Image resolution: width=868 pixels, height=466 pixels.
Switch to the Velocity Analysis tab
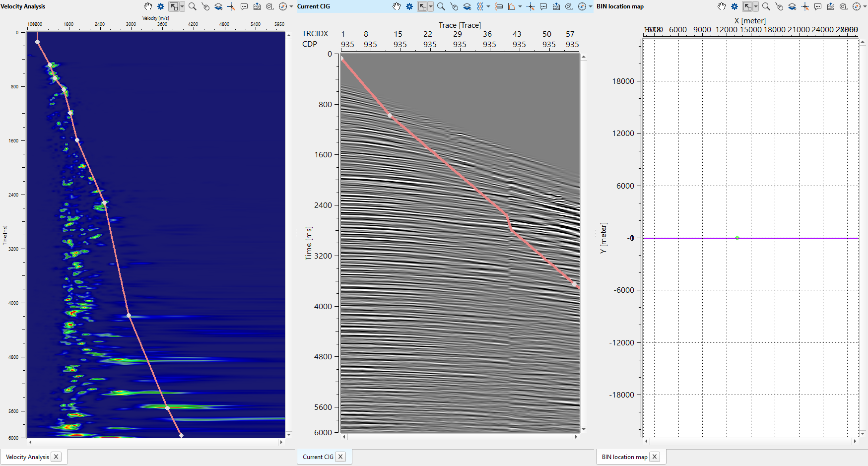pyautogui.click(x=27, y=457)
